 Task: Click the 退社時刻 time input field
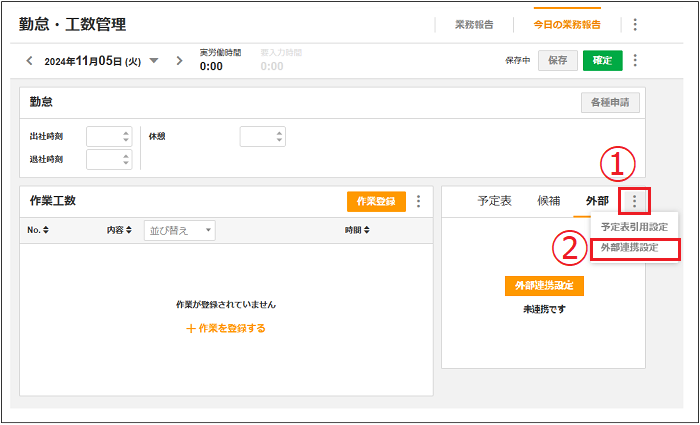[x=109, y=159]
